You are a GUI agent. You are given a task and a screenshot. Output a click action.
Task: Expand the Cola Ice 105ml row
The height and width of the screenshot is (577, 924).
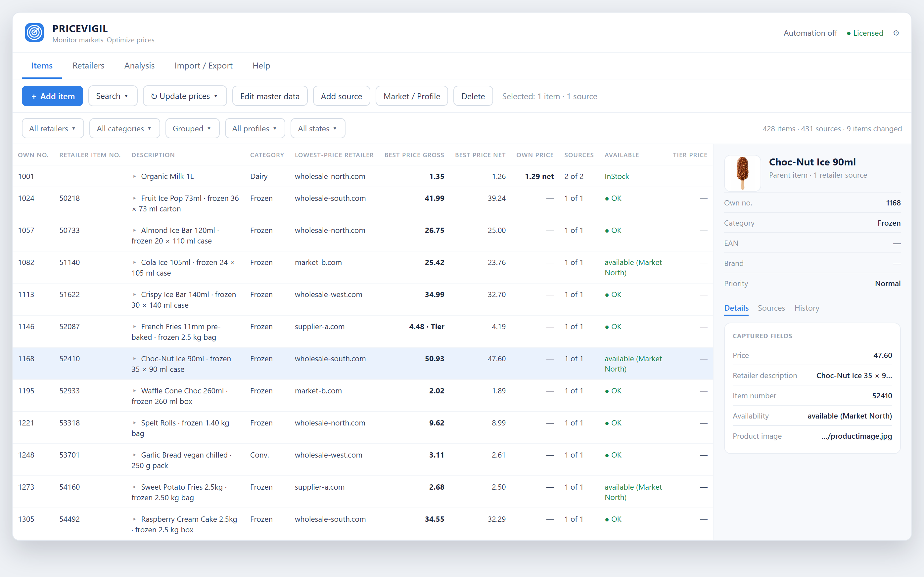tap(134, 262)
